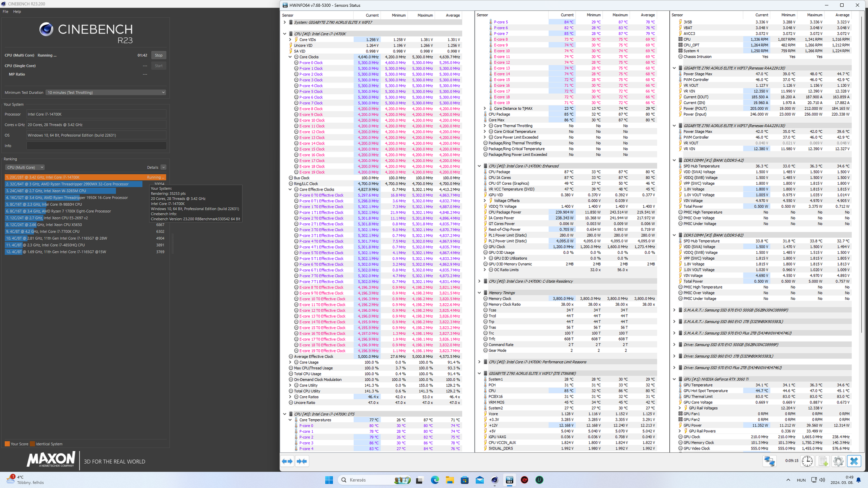Screen dimensions: 868x488
Task: Collapse CPU DTS sensor group
Action: 285,414
